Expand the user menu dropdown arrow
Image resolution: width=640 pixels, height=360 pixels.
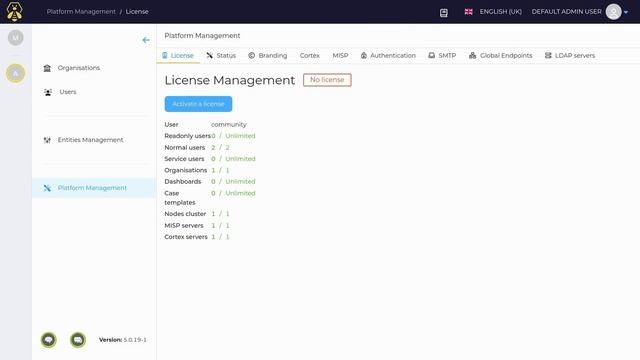(626, 12)
